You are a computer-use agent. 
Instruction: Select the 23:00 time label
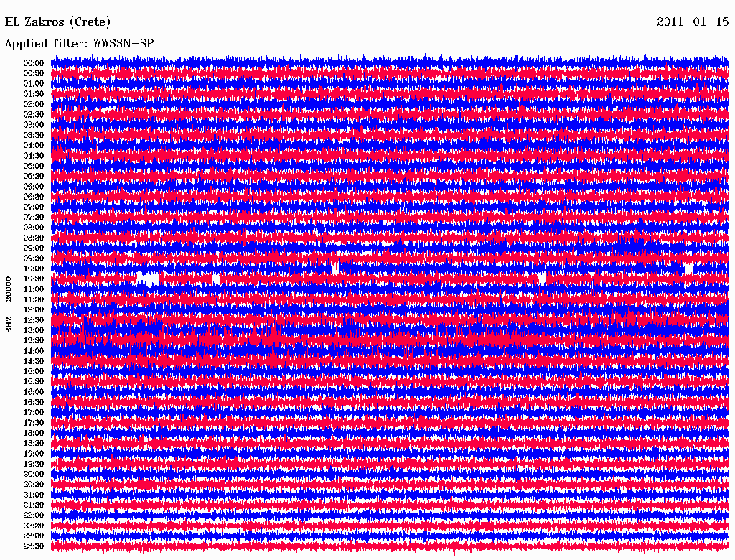coord(34,536)
